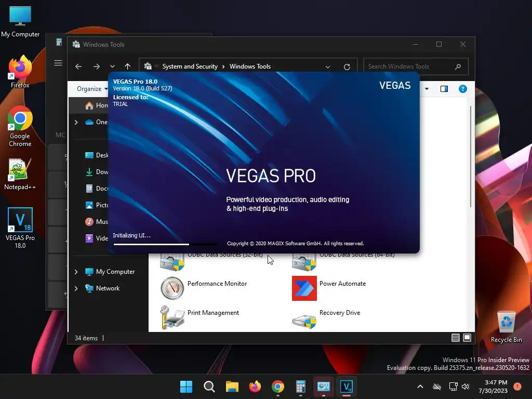Image resolution: width=532 pixels, height=399 pixels.
Task: Click VEGAS Pro icon in taskbar
Action: pos(347,387)
